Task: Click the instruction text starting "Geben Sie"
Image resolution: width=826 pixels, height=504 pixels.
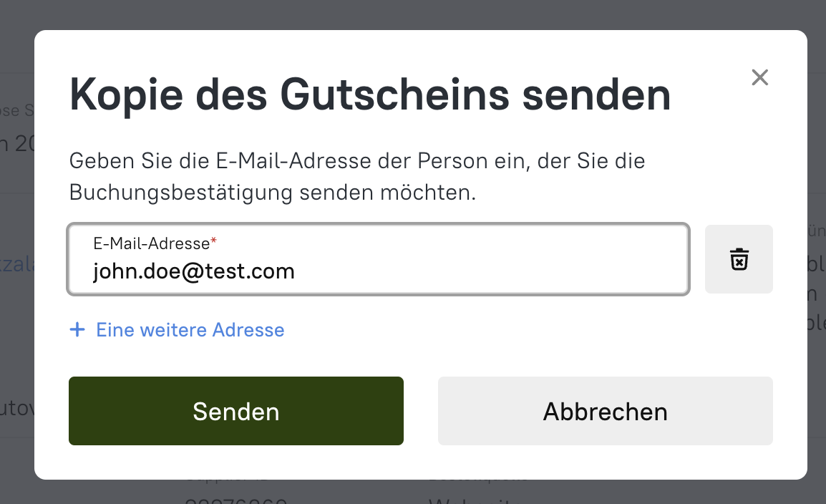Action: click(357, 160)
